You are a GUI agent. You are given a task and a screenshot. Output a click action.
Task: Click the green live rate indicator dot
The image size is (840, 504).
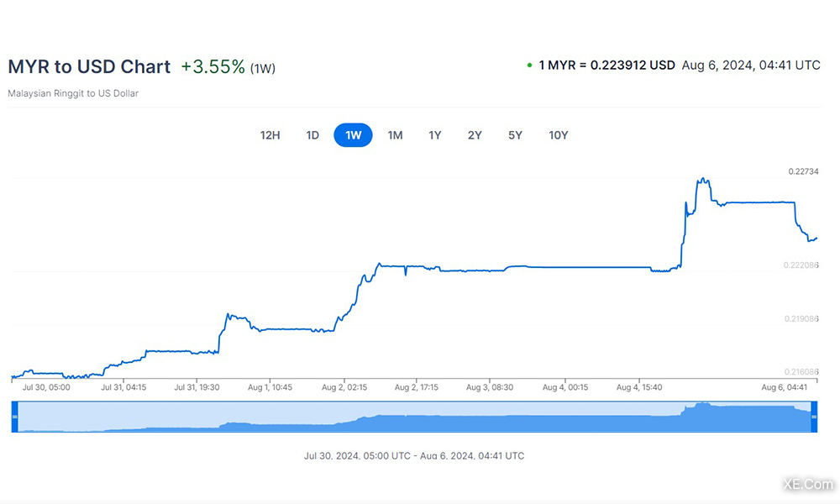tap(529, 66)
